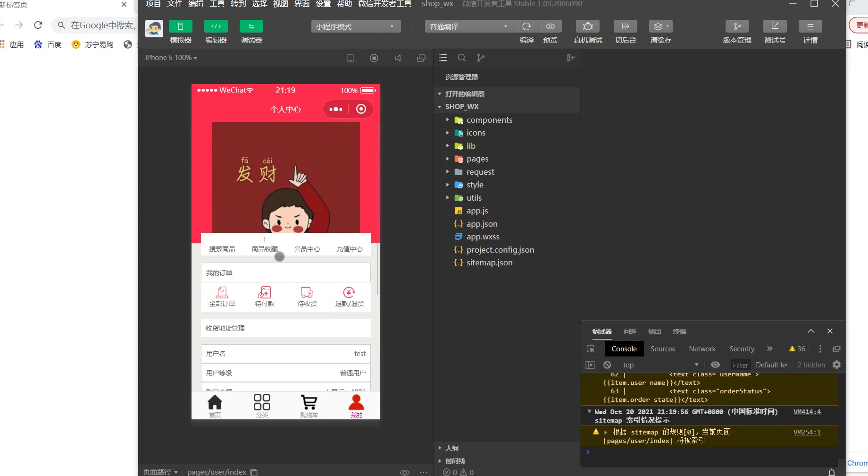The image size is (868, 476).
Task: Click the VM414:4 source link in console
Action: click(807, 412)
